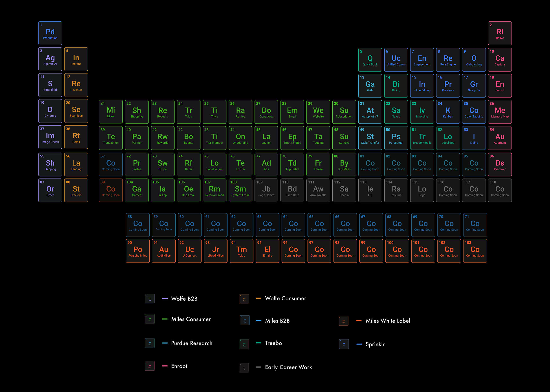The image size is (550, 392).
Task: Click the Agentic AI (Ag) tile
Action: point(50,59)
